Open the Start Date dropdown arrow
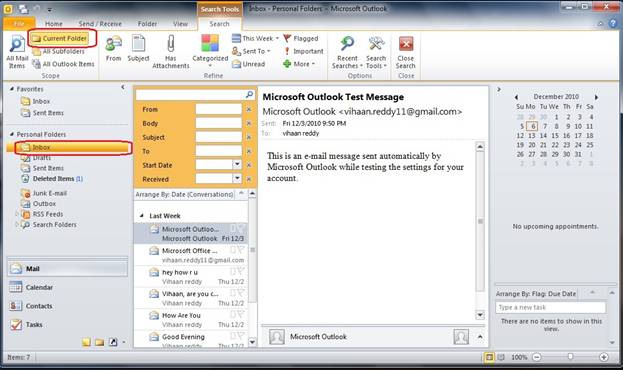This screenshot has width=623, height=370. pyautogui.click(x=237, y=165)
